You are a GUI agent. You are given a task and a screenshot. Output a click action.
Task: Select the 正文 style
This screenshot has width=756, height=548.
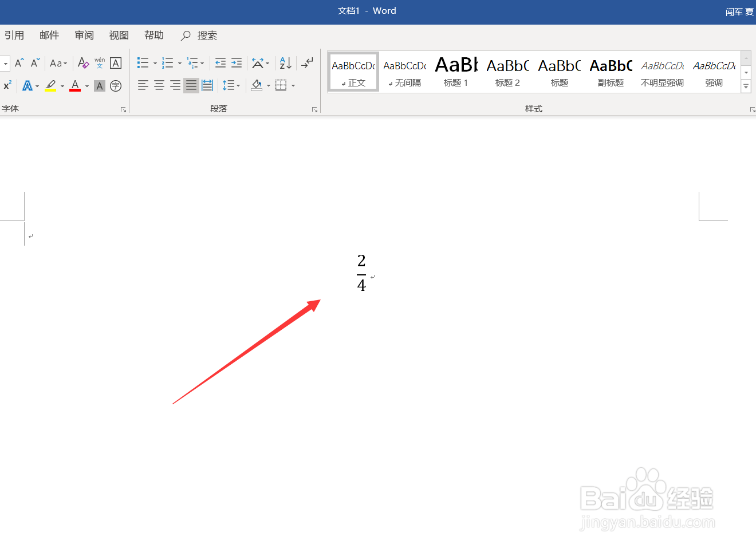click(353, 72)
